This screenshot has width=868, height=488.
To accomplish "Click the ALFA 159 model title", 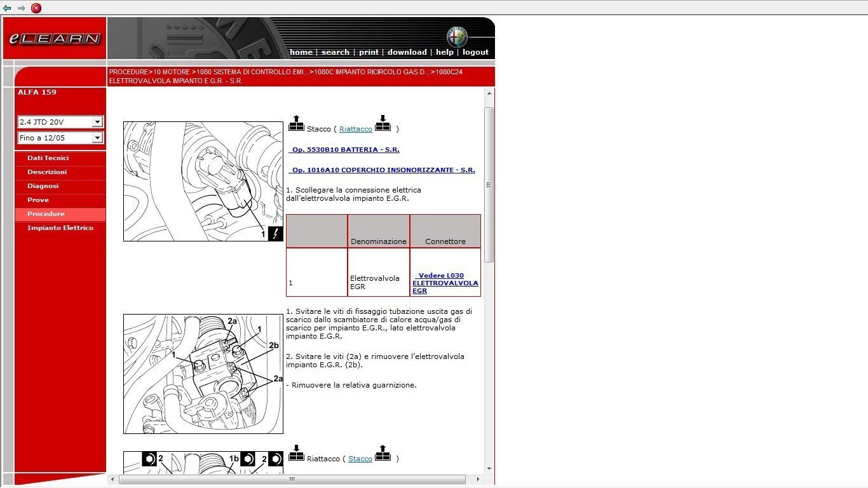I will (37, 92).
